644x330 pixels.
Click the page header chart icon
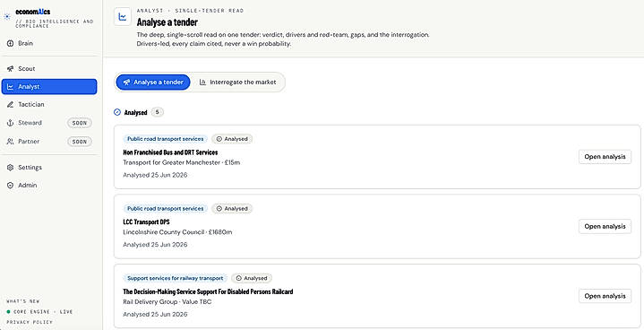123,17
